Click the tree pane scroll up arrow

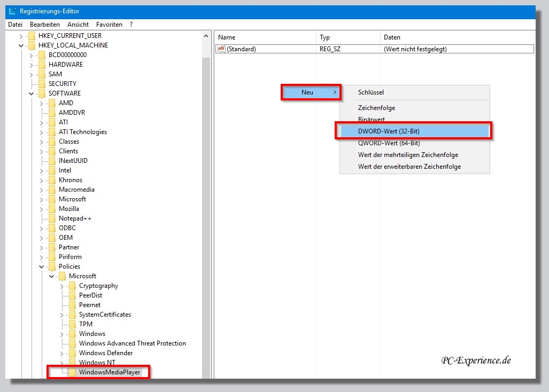point(206,36)
